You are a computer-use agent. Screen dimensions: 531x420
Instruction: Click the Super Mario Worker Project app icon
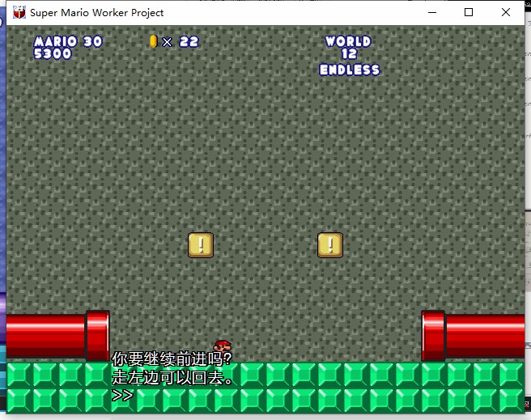click(x=19, y=12)
